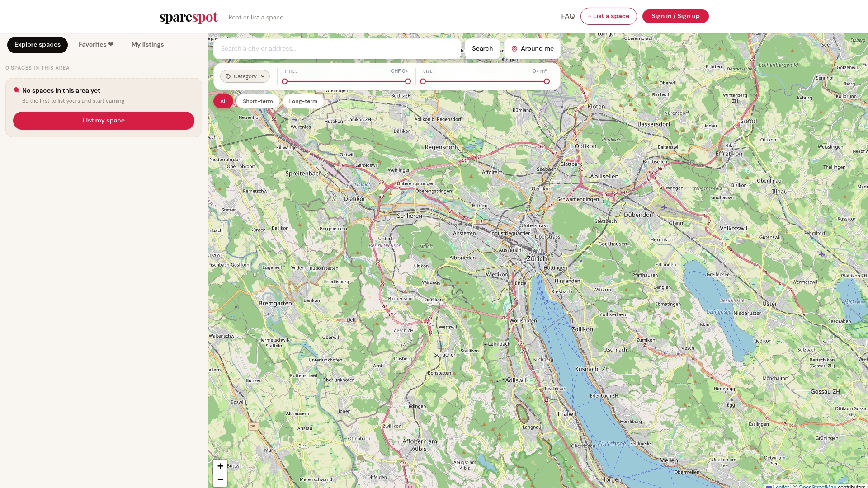The height and width of the screenshot is (488, 868).
Task: Open Sign in / Sign up
Action: click(675, 16)
